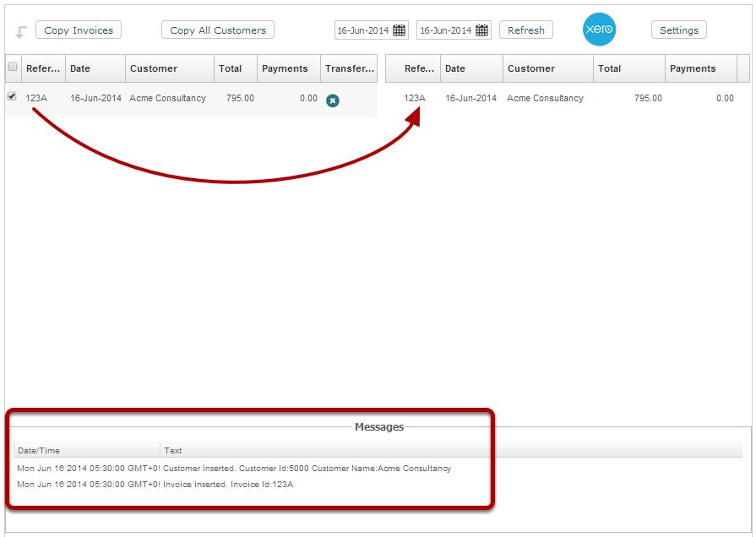Screen dimensions: 756x537
Task: Select the 'Customer inserted' message row
Action: (378, 468)
